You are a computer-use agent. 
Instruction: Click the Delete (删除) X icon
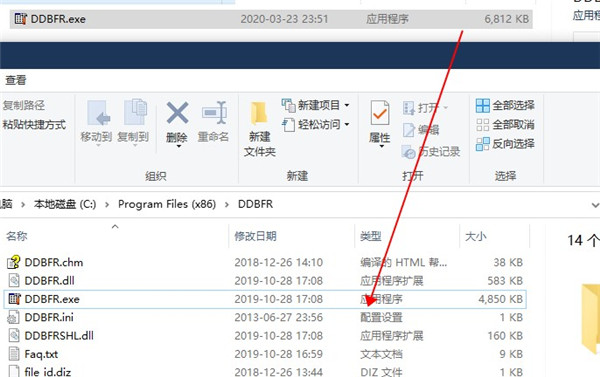coord(177,113)
